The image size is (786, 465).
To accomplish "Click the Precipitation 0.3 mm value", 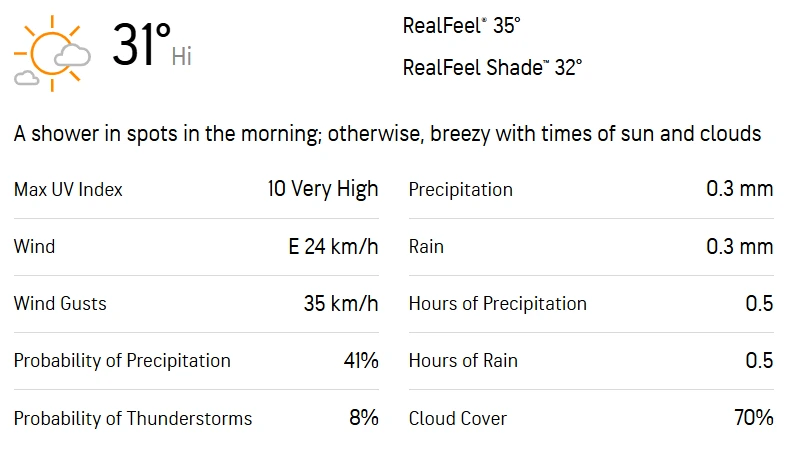I will tap(740, 189).
